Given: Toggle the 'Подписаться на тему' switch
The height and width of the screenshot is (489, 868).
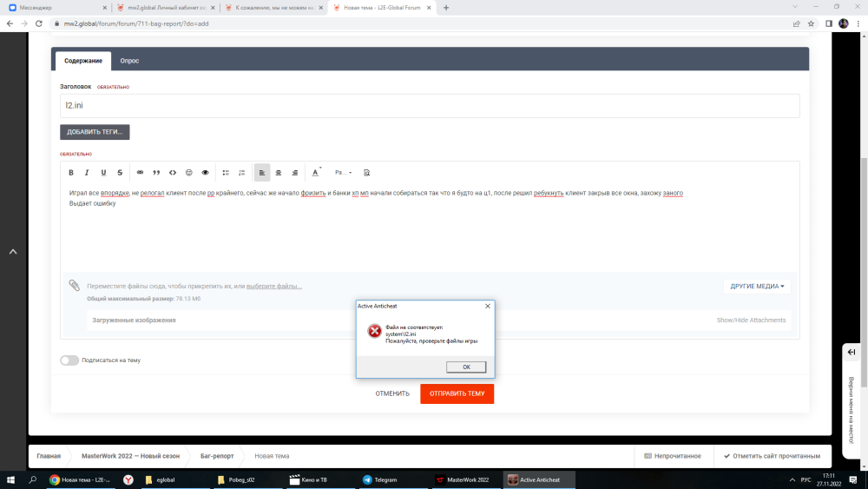Looking at the screenshot, I should [69, 360].
